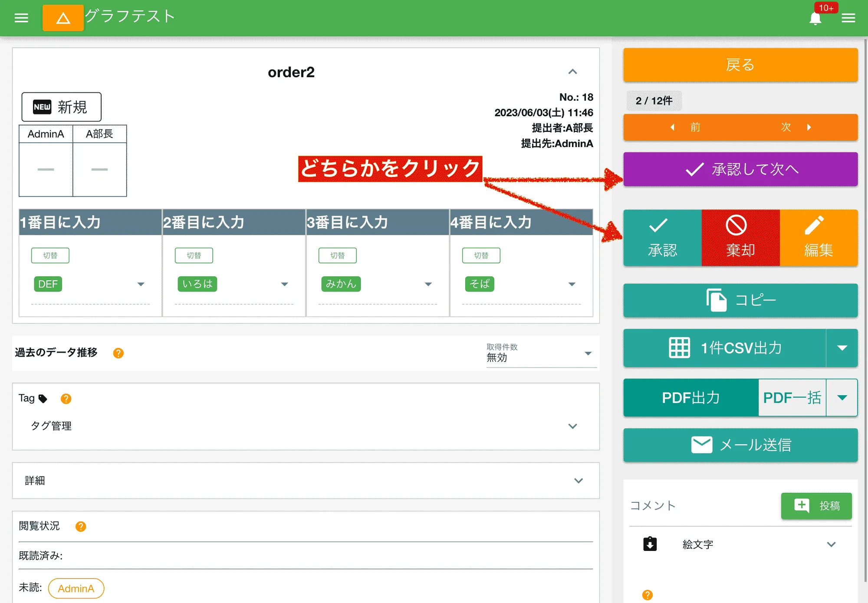The image size is (868, 603).
Task: Toggle 切替 for 3番目に入力 column
Action: (x=338, y=255)
